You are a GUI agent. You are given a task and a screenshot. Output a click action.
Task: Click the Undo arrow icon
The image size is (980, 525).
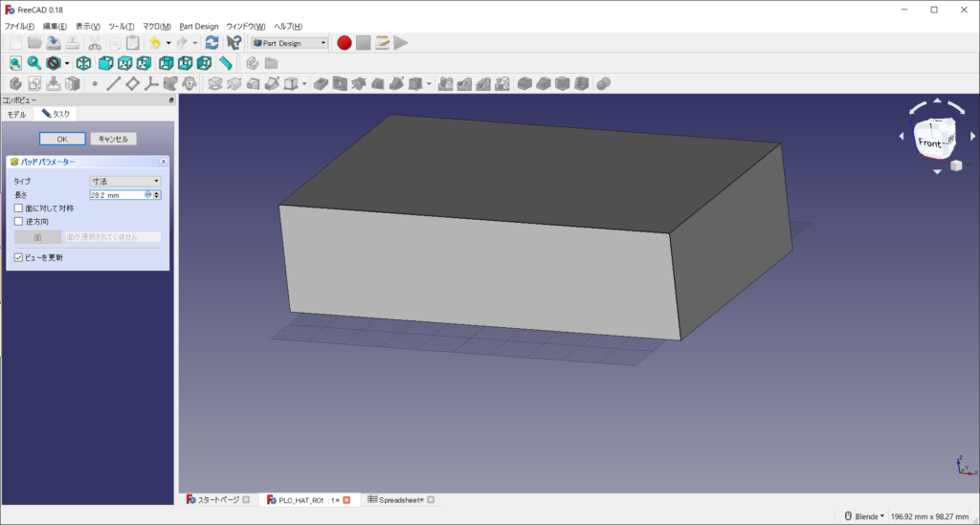(154, 43)
